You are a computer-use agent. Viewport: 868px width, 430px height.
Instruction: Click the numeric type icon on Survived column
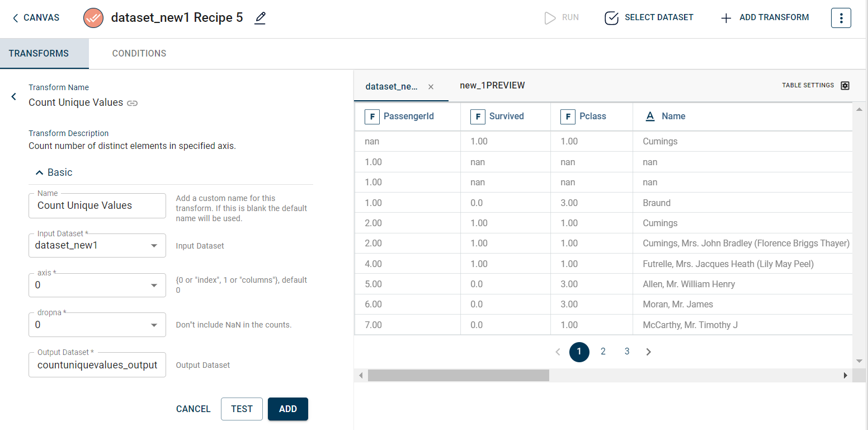tap(478, 116)
